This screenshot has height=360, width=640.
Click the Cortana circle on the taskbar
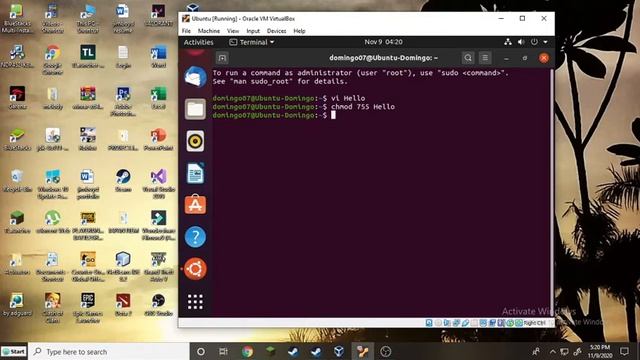pyautogui.click(x=200, y=351)
